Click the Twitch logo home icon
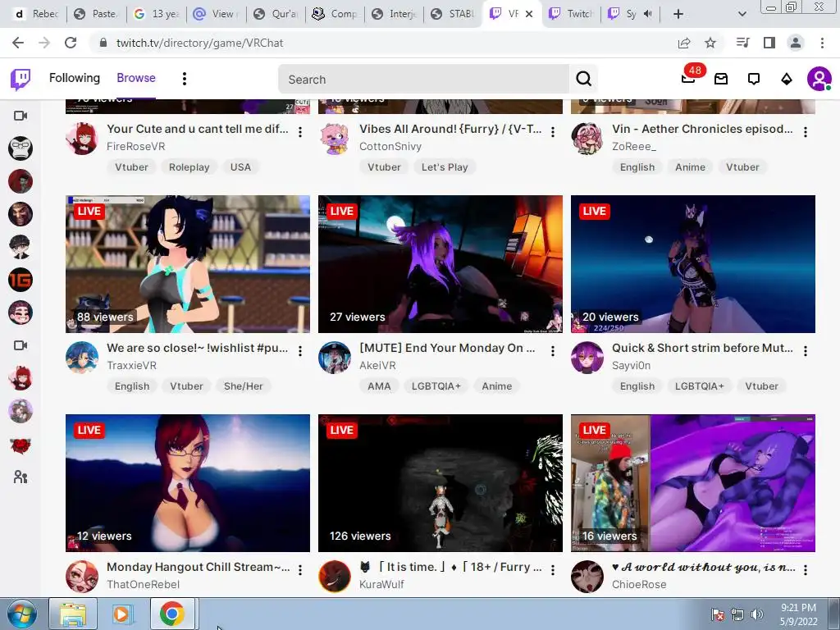The width and height of the screenshot is (840, 630). (21, 80)
